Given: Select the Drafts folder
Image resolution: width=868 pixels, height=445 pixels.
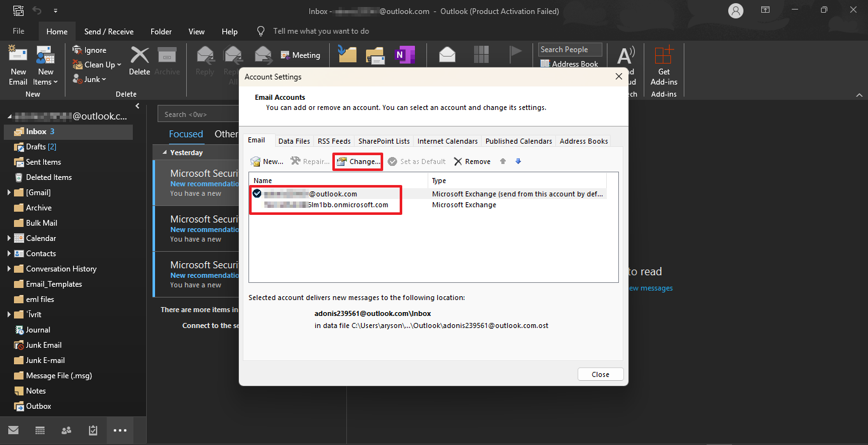Looking at the screenshot, I should click(69, 147).
